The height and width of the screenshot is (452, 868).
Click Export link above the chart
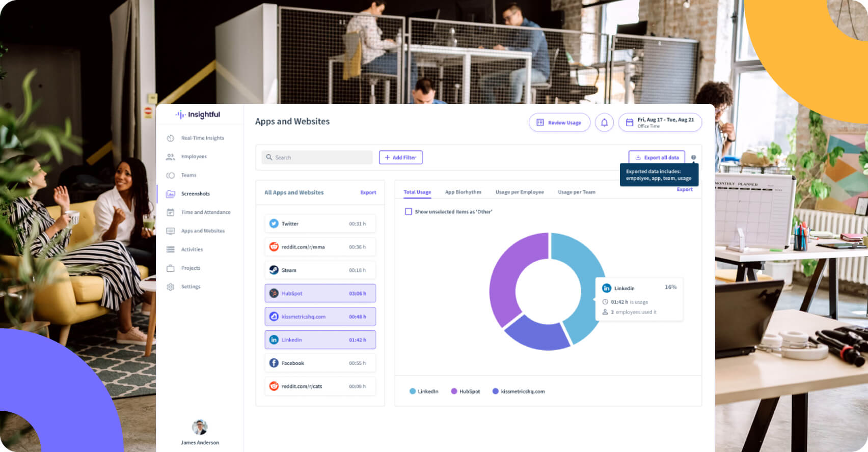(685, 189)
